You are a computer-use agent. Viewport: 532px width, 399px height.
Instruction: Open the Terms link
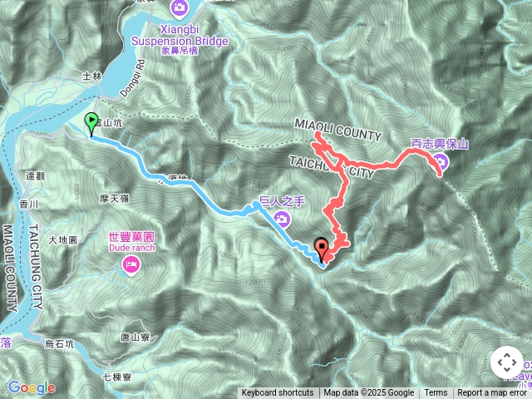(x=436, y=393)
